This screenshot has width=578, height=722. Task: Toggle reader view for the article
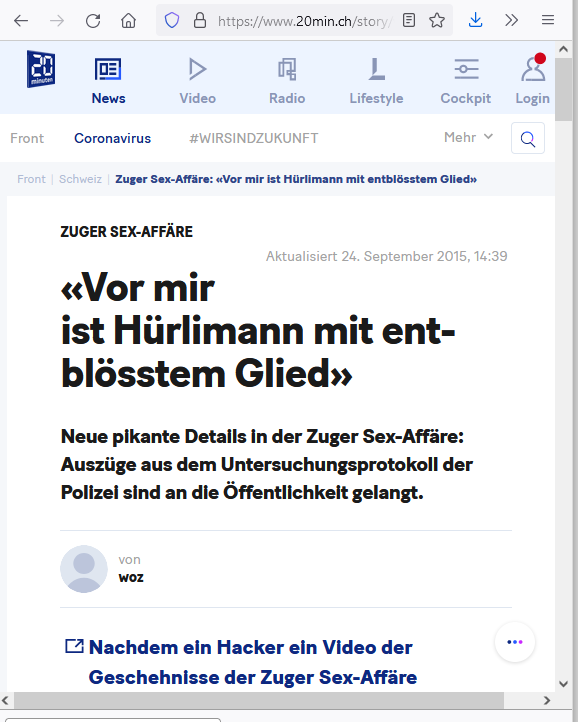(409, 20)
